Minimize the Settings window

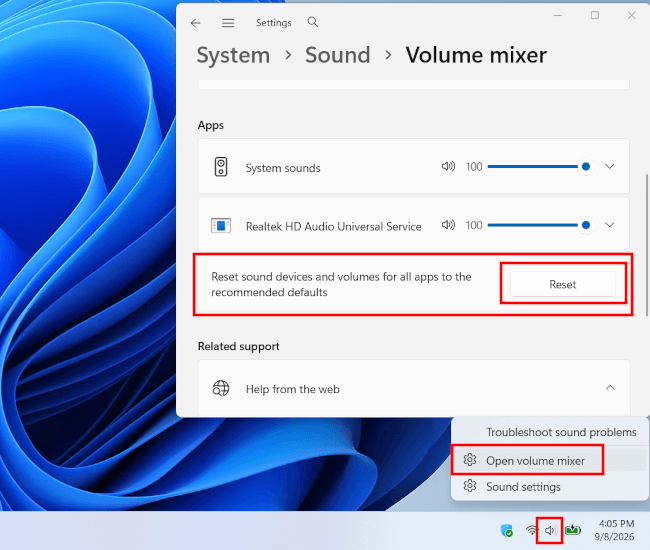[558, 15]
